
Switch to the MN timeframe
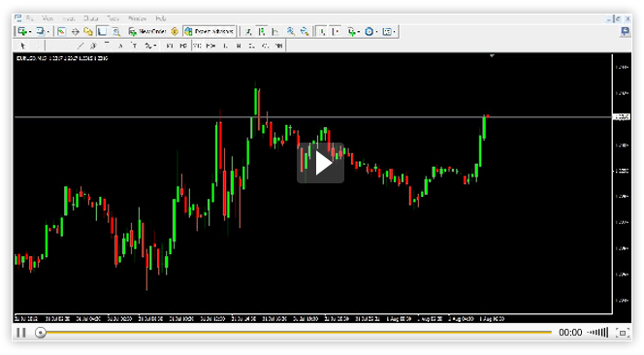tap(279, 46)
